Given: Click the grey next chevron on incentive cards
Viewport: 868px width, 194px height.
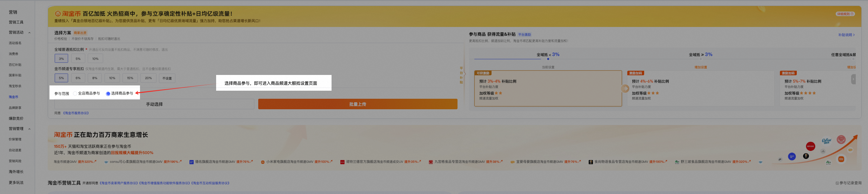Looking at the screenshot, I should (x=854, y=79).
